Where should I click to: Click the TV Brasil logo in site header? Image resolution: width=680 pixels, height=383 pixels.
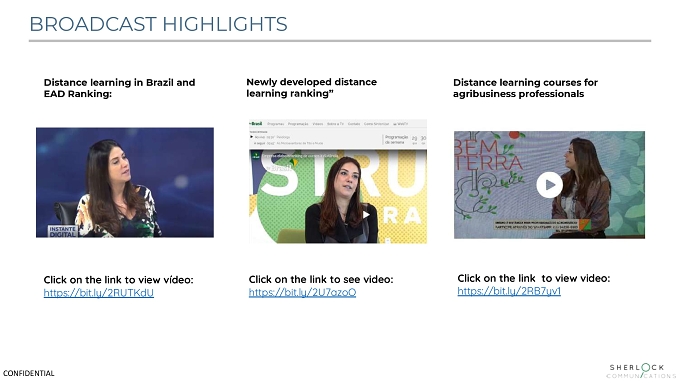click(x=256, y=124)
